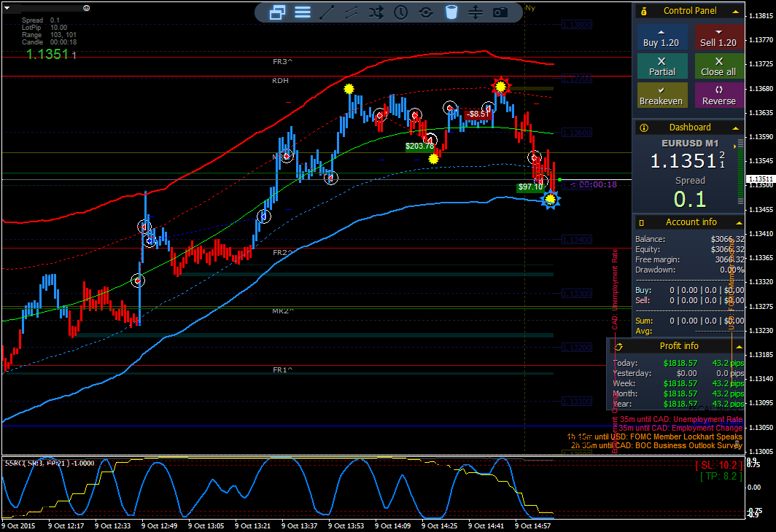
Task: Click the clock icon in toolbar
Action: [401, 12]
